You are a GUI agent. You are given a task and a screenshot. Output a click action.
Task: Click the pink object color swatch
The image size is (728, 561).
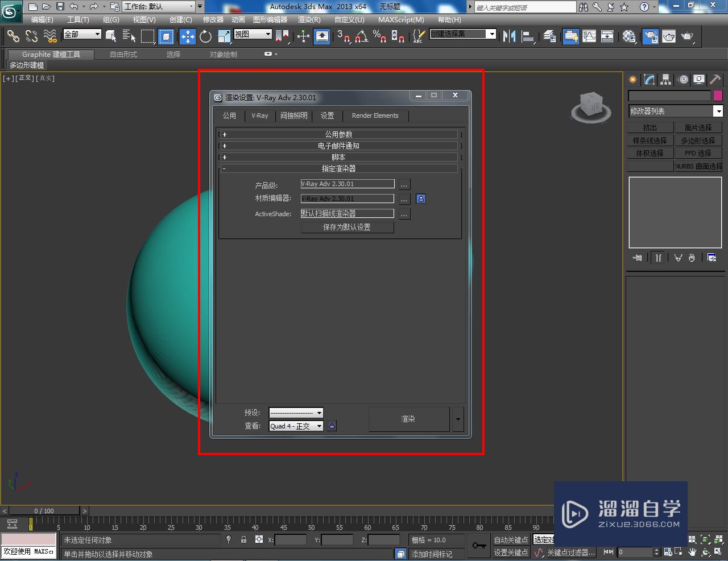pos(718,96)
